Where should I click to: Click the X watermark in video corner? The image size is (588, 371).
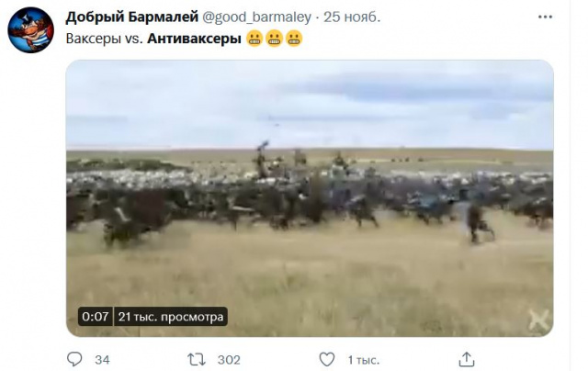pyautogui.click(x=539, y=320)
